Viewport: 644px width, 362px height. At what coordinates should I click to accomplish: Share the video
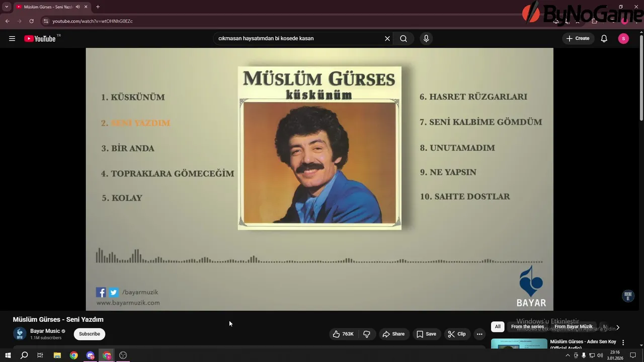[393, 334]
